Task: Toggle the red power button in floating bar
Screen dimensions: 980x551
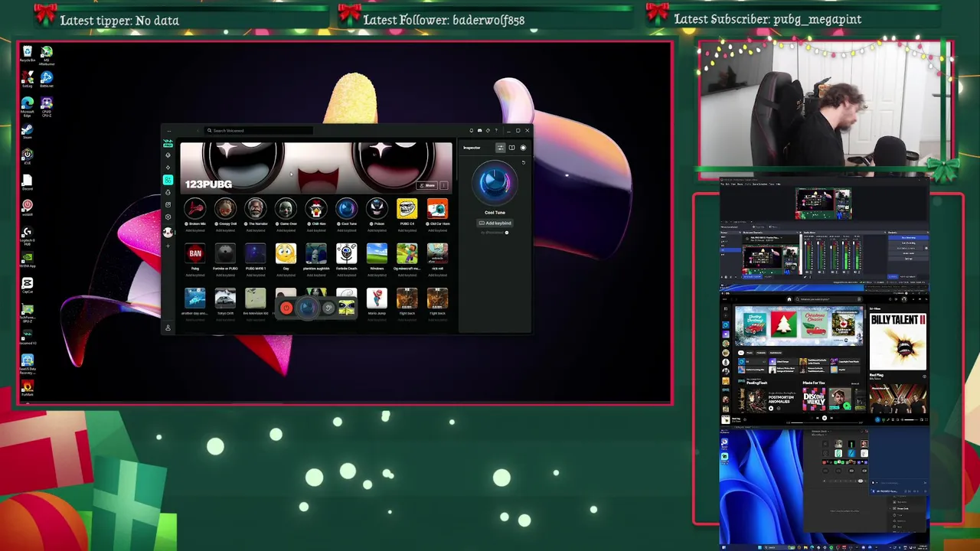Action: click(x=286, y=308)
